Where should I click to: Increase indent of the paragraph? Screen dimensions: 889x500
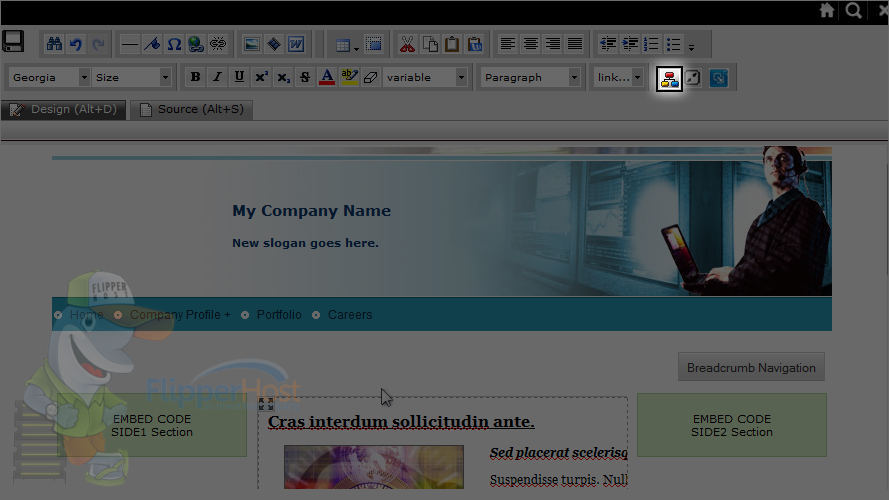(x=630, y=44)
